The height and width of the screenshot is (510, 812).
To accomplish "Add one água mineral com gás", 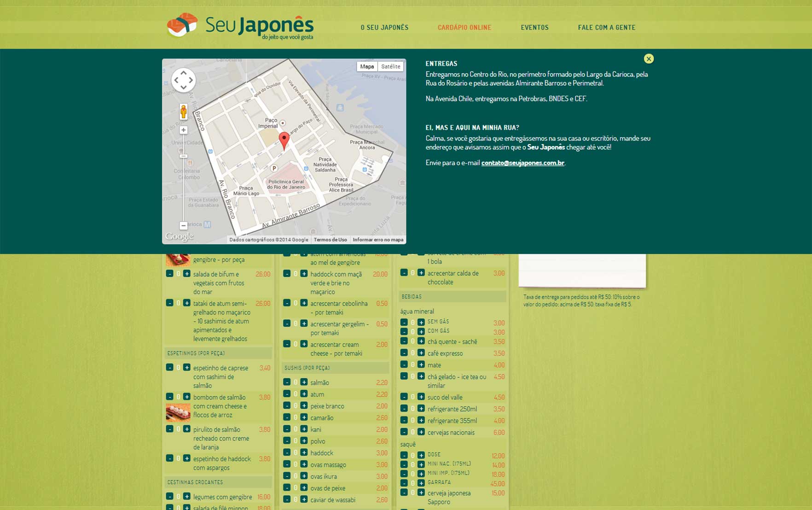I will [x=421, y=332].
